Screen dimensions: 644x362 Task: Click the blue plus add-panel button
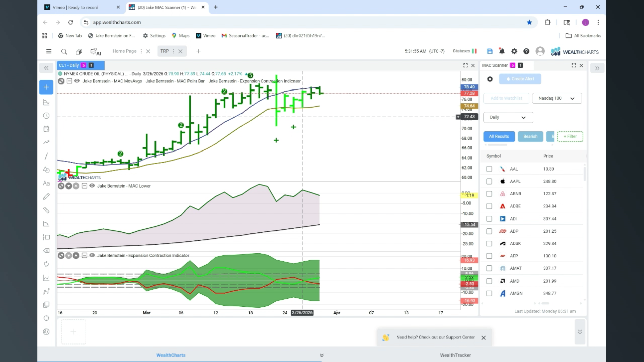(46, 87)
